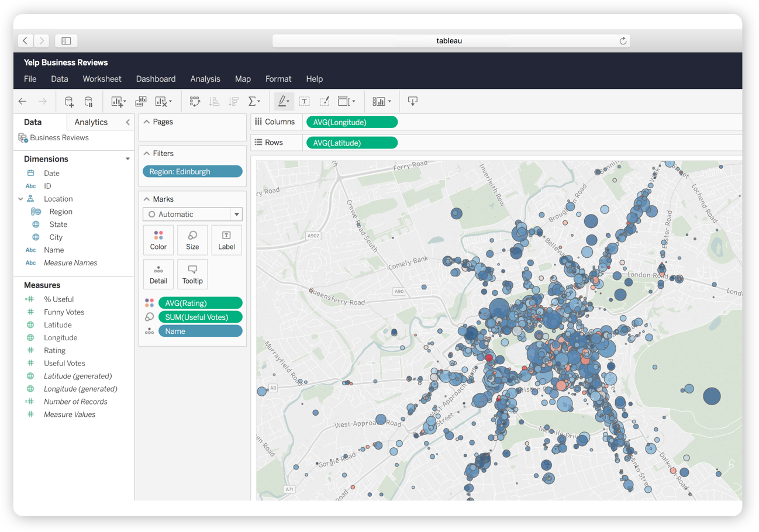Open the Color marks card

[158, 240]
